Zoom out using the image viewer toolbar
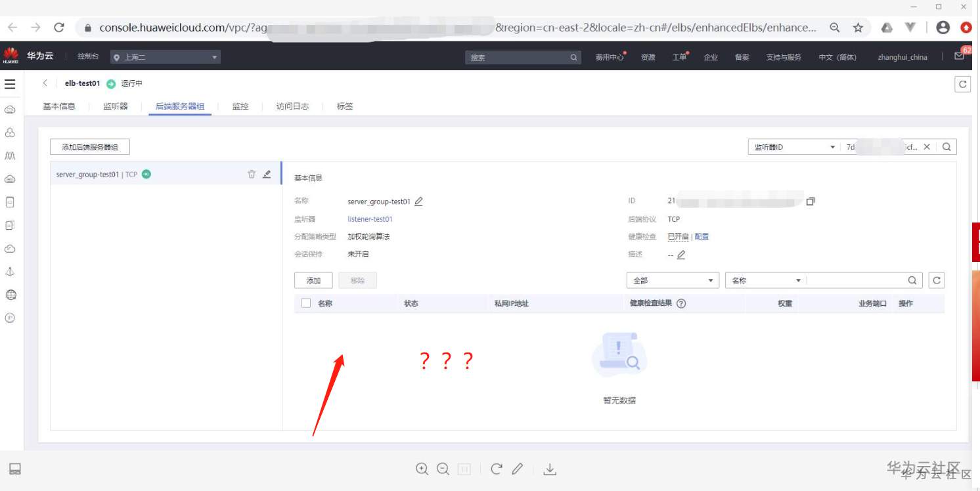Image resolution: width=980 pixels, height=491 pixels. click(x=443, y=469)
